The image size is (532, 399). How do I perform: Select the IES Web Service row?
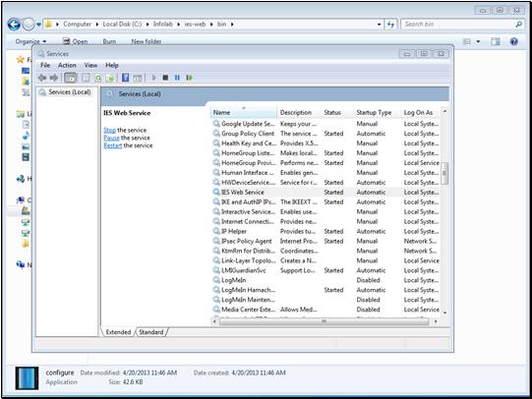[x=325, y=192]
